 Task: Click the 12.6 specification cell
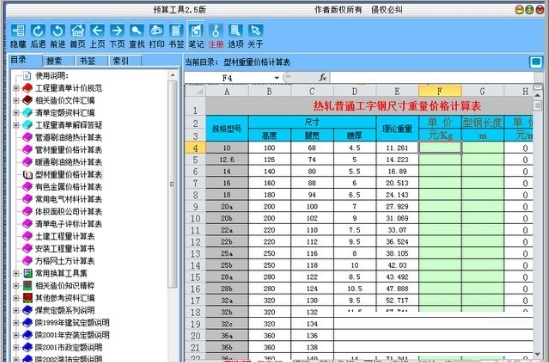point(227,160)
